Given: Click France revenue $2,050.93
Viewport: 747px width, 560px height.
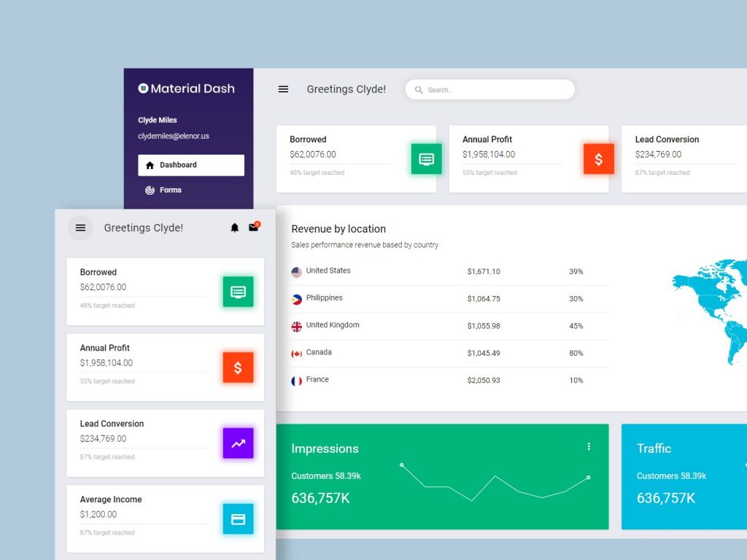Looking at the screenshot, I should pyautogui.click(x=484, y=380).
